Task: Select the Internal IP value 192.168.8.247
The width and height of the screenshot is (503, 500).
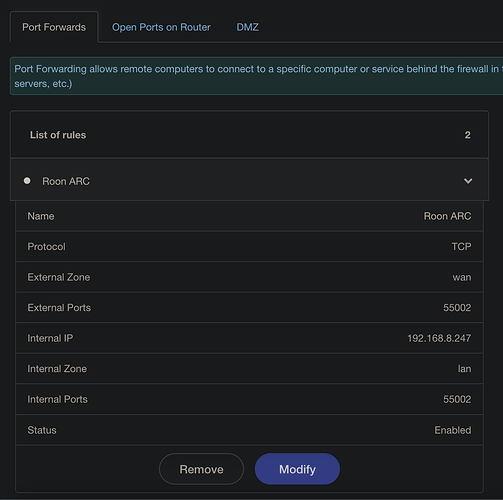Action: pos(439,338)
